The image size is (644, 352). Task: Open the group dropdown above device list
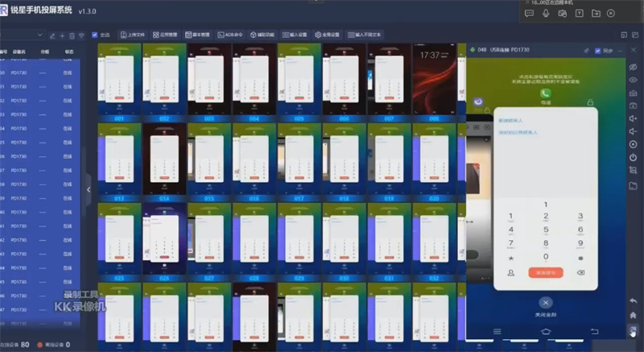pyautogui.click(x=41, y=35)
